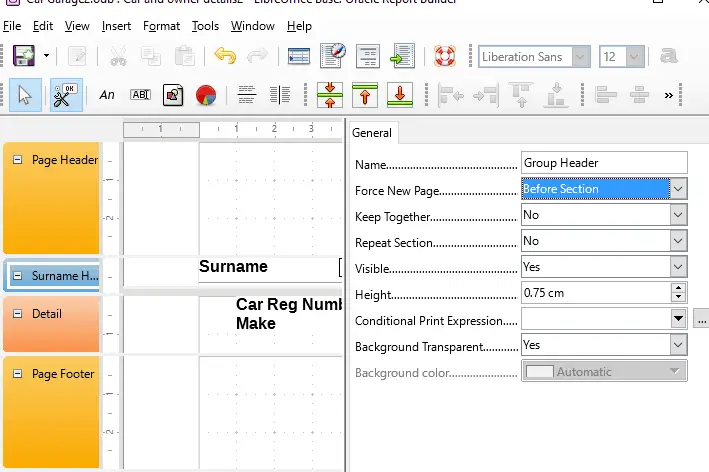Click the Shrink section icon
This screenshot has height=472, width=709.
coord(330,95)
